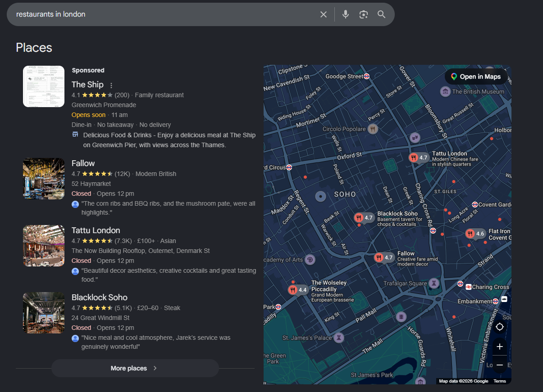This screenshot has width=543, height=392.
Task: Open map Terms link
Action: tap(500, 381)
